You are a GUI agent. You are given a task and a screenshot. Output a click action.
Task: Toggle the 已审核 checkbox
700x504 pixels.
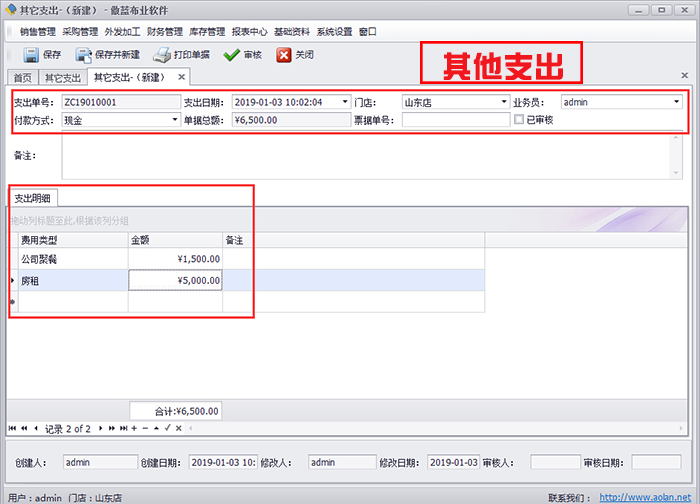(518, 119)
